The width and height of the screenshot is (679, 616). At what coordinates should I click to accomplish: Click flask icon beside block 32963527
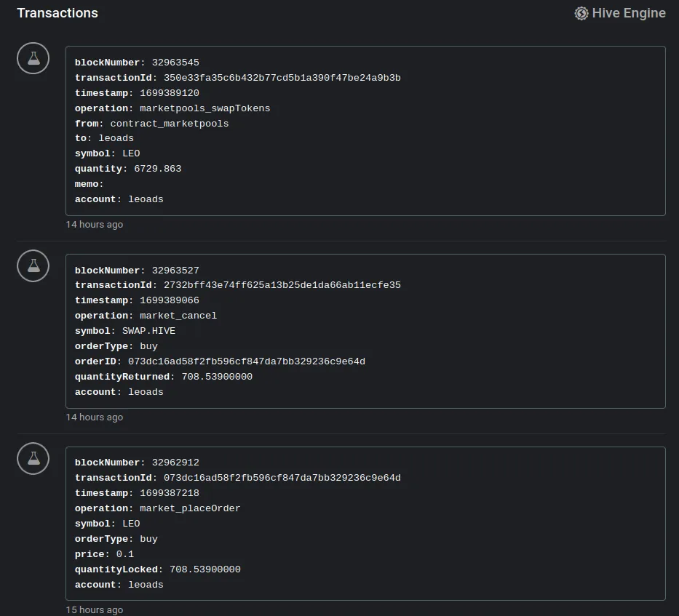tap(33, 265)
